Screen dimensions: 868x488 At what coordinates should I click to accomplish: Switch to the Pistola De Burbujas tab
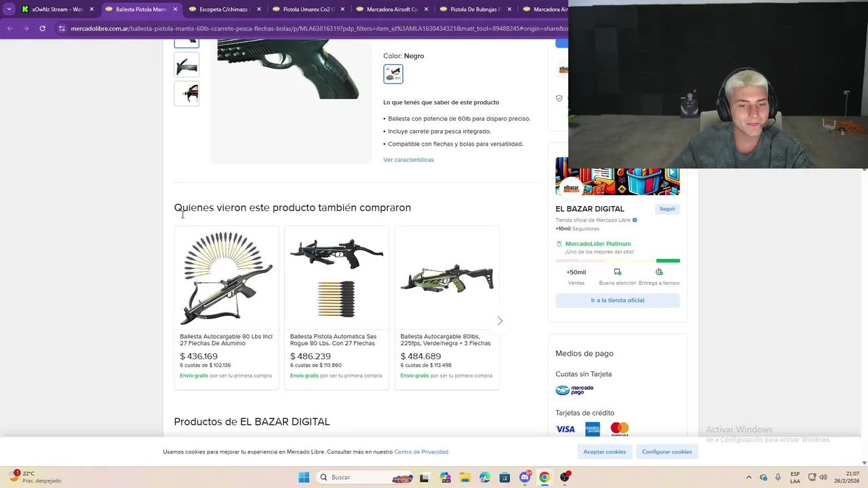(475, 9)
